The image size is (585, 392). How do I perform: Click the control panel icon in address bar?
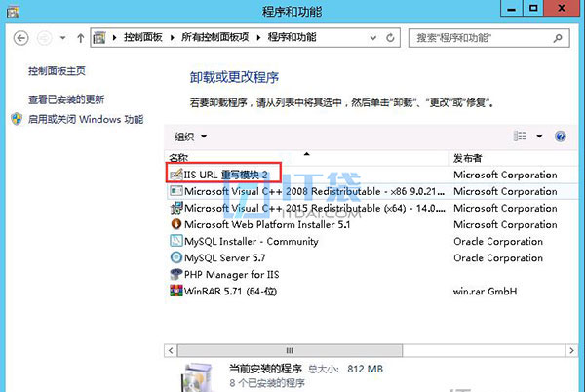point(99,38)
